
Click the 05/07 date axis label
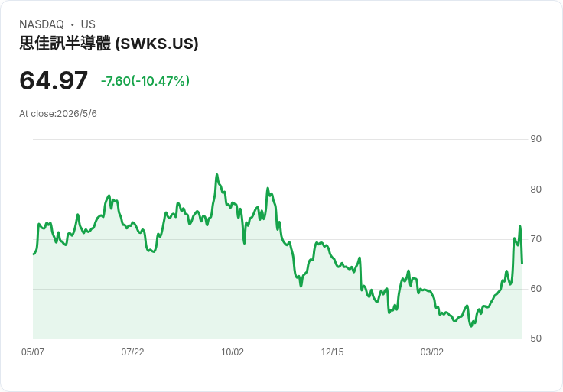pos(33,352)
